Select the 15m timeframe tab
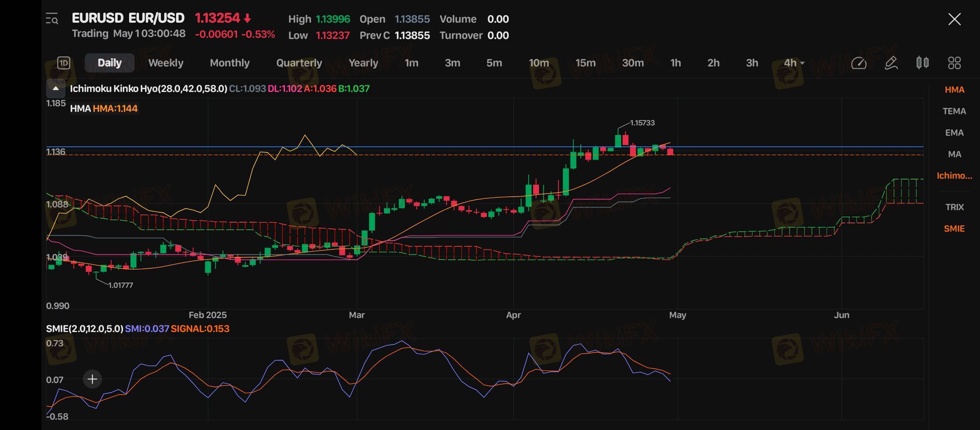This screenshot has width=980, height=430. [x=585, y=63]
